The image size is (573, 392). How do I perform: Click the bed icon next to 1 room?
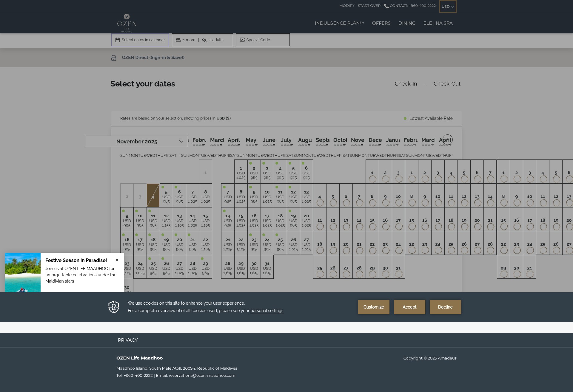(x=178, y=40)
